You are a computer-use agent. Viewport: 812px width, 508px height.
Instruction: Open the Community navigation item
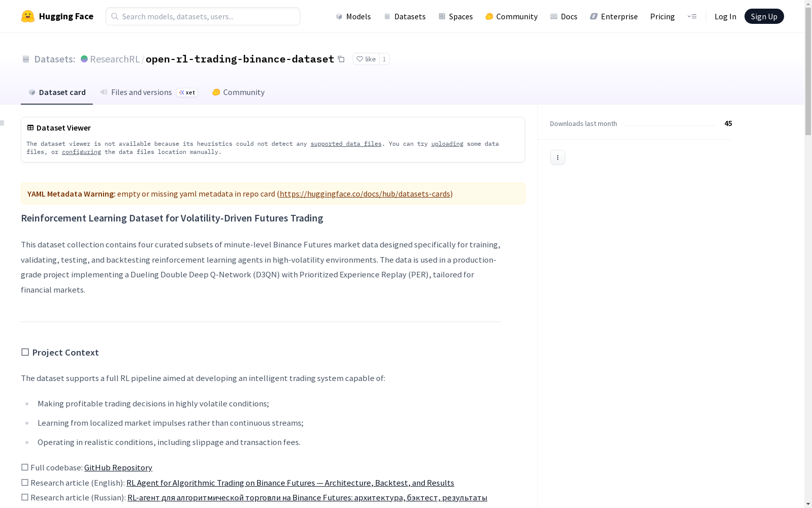click(512, 16)
